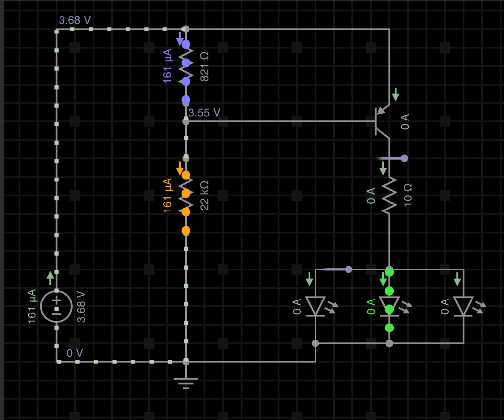Viewport: 504px width, 420px height.
Task: Click the orange 161 µA current label
Action: (168, 195)
